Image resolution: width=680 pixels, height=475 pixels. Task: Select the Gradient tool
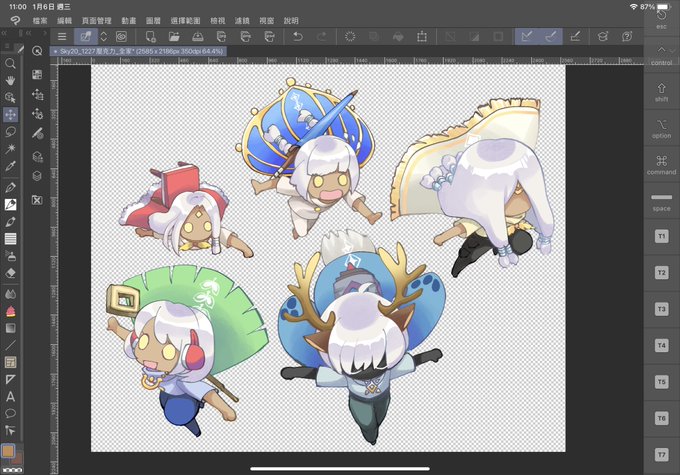[x=10, y=328]
